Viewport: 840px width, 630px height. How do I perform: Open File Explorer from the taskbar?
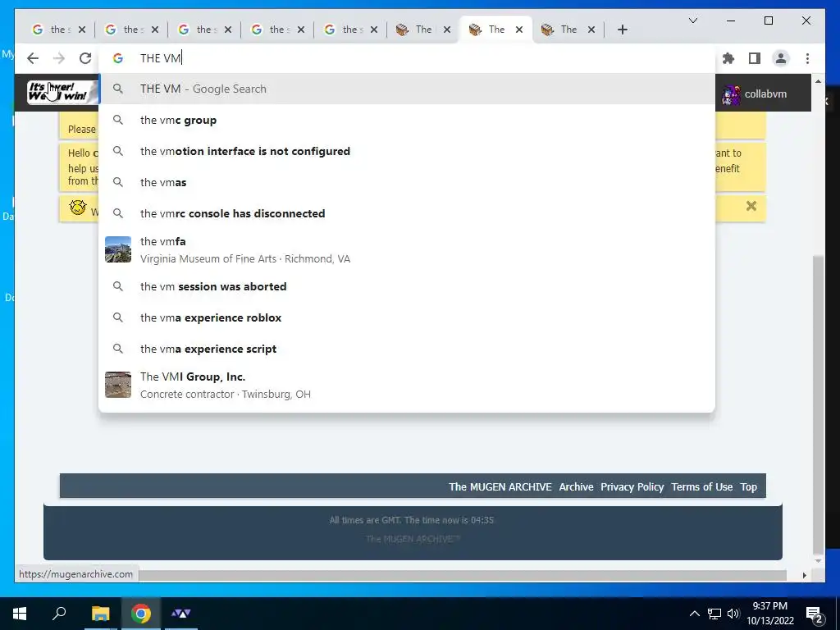(x=100, y=614)
